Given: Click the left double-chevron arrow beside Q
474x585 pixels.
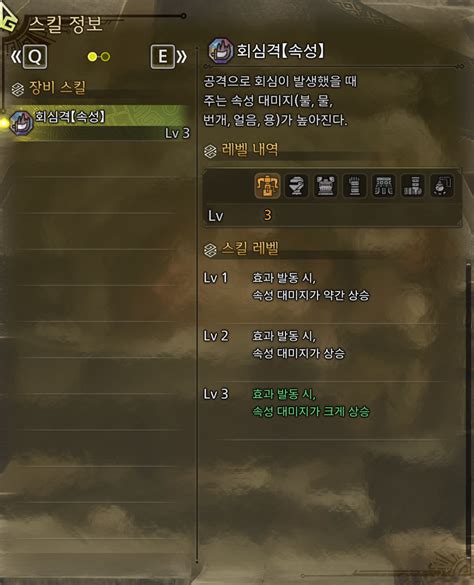Looking at the screenshot, I should coord(16,57).
